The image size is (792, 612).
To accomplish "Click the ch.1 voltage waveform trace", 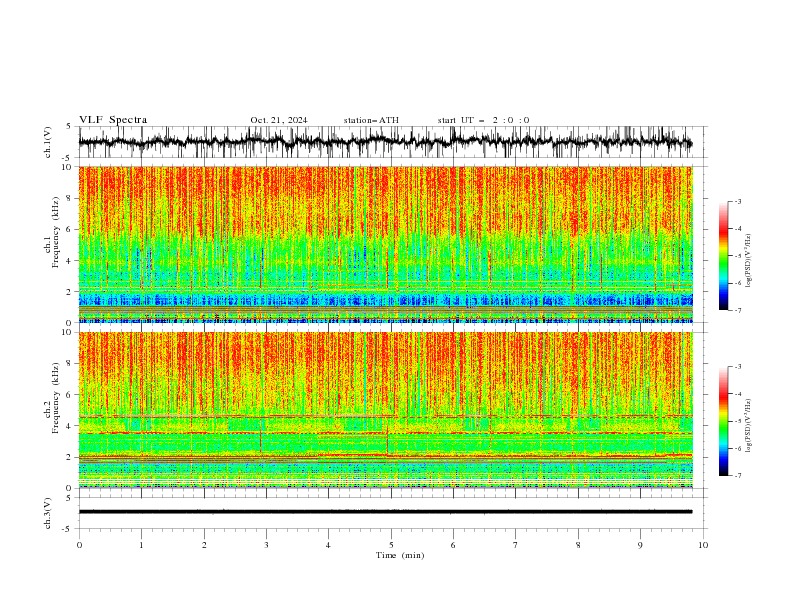I will pyautogui.click(x=385, y=142).
